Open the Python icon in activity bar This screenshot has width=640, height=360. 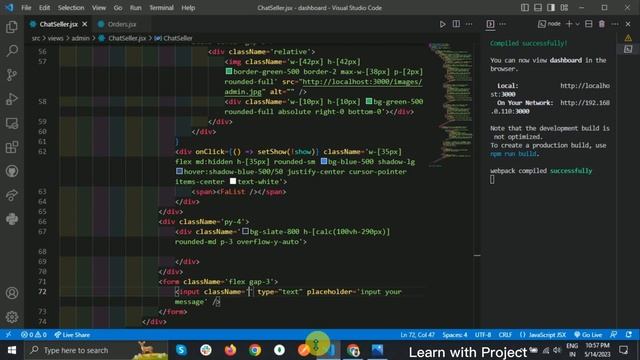[x=12, y=219]
